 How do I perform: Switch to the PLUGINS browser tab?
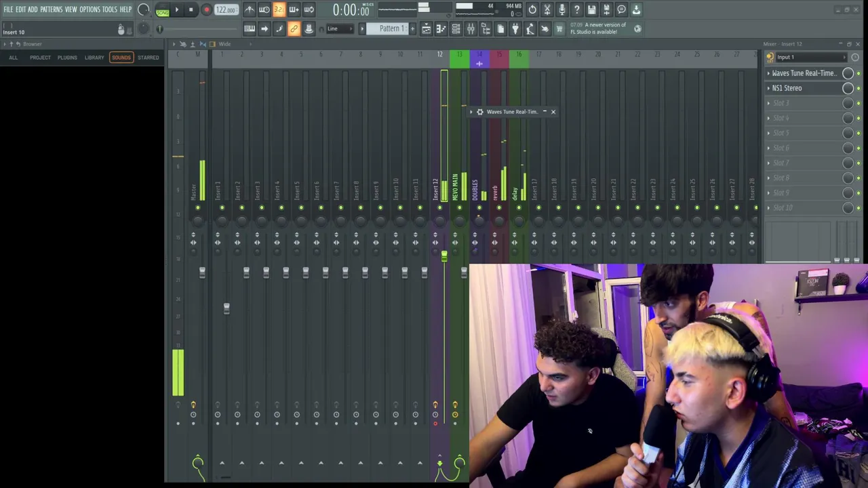pyautogui.click(x=67, y=58)
